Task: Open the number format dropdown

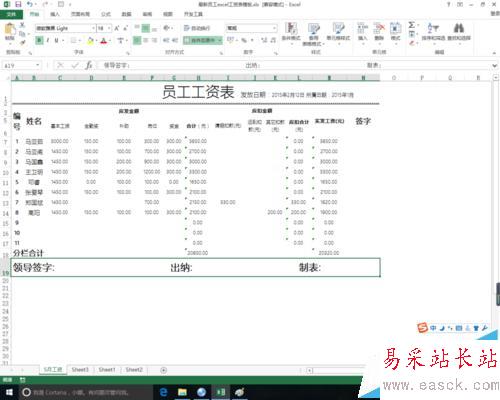Action: (274, 28)
